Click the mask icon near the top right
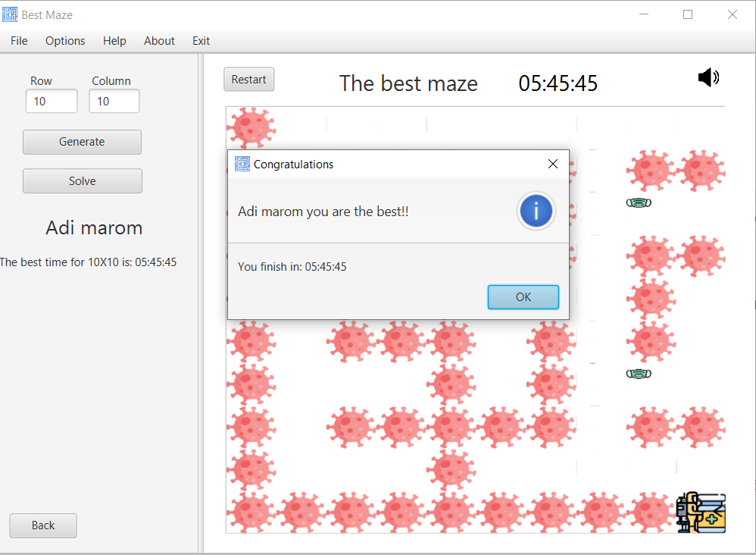756x555 pixels. coord(639,202)
